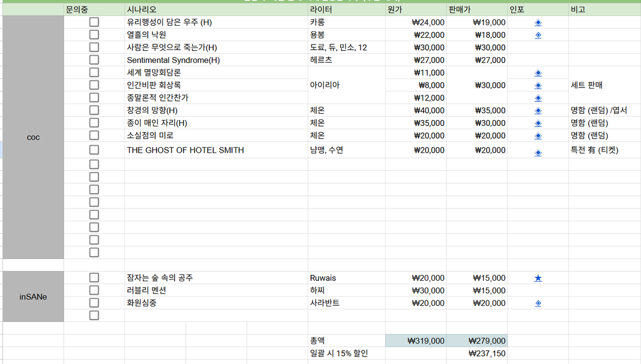Open the info link icon for 유리행성이 담은 우주
This screenshot has width=641, height=364.
(538, 23)
